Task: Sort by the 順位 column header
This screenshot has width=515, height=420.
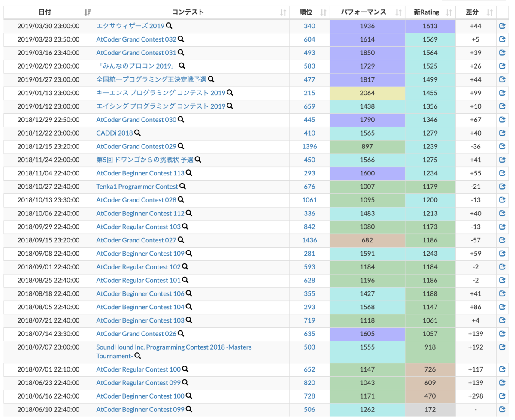Action: coord(309,12)
